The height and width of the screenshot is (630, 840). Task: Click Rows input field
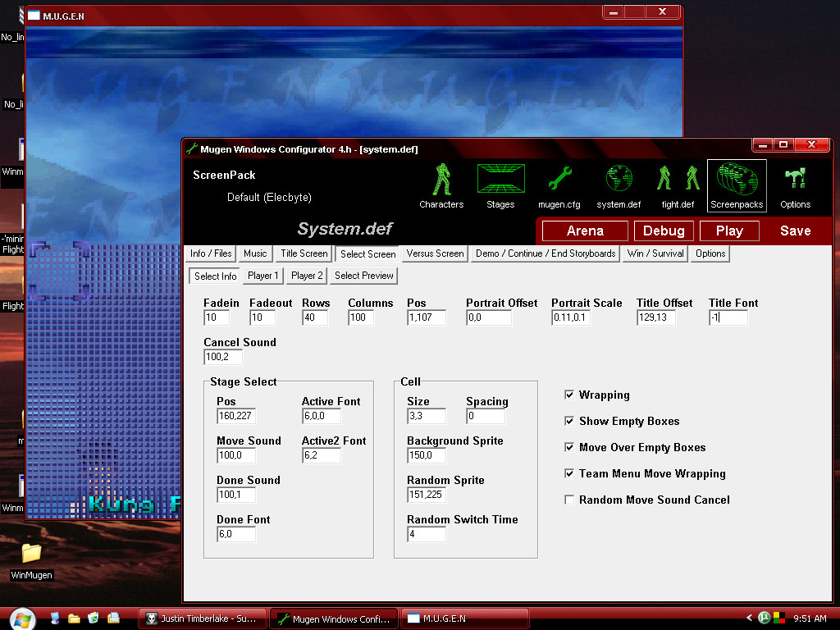(x=315, y=317)
